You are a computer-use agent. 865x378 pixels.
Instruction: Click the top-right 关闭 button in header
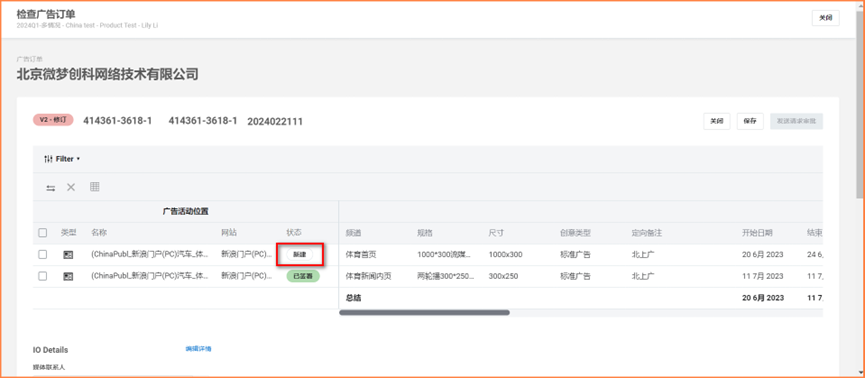tap(825, 18)
